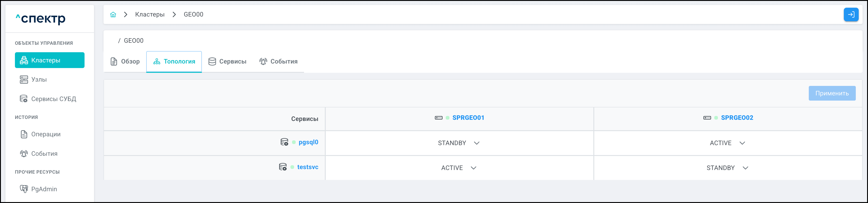
Task: Expand pgsql0 STANDBY dropdown for SPRGEO01
Action: (x=459, y=143)
